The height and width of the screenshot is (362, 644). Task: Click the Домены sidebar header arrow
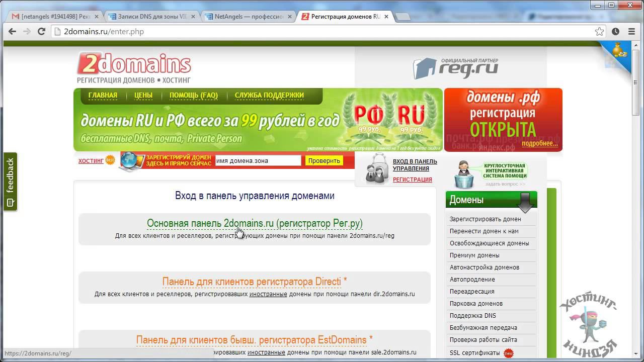pyautogui.click(x=525, y=202)
